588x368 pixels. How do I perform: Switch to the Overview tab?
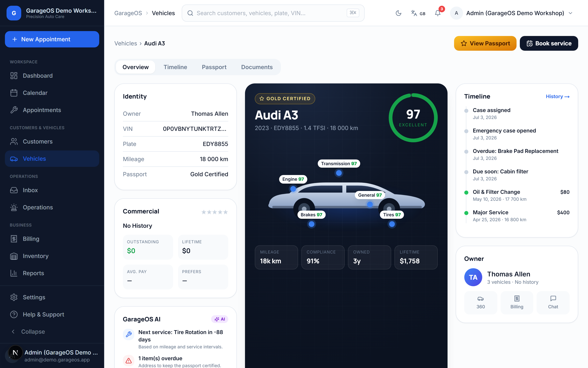pyautogui.click(x=136, y=67)
